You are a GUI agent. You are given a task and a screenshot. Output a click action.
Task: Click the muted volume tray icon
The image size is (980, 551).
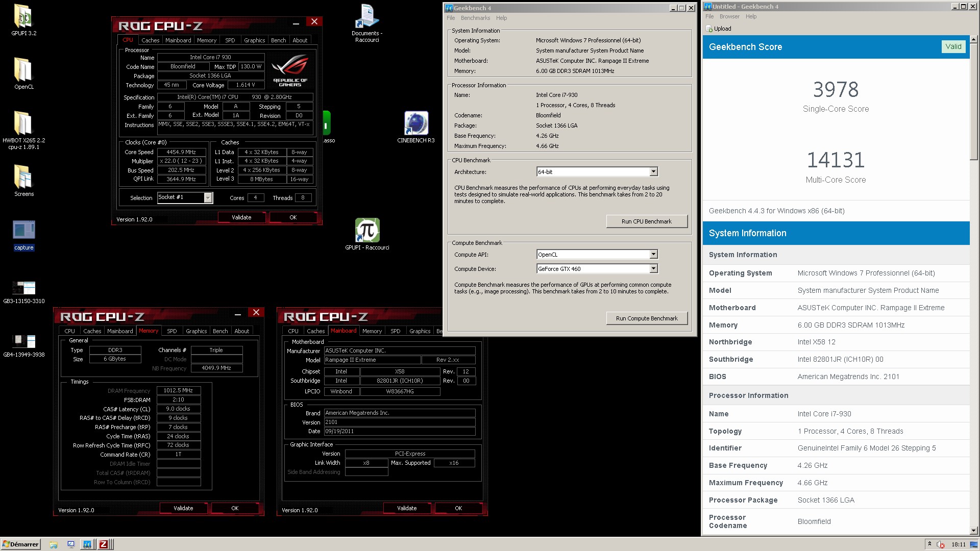point(940,544)
